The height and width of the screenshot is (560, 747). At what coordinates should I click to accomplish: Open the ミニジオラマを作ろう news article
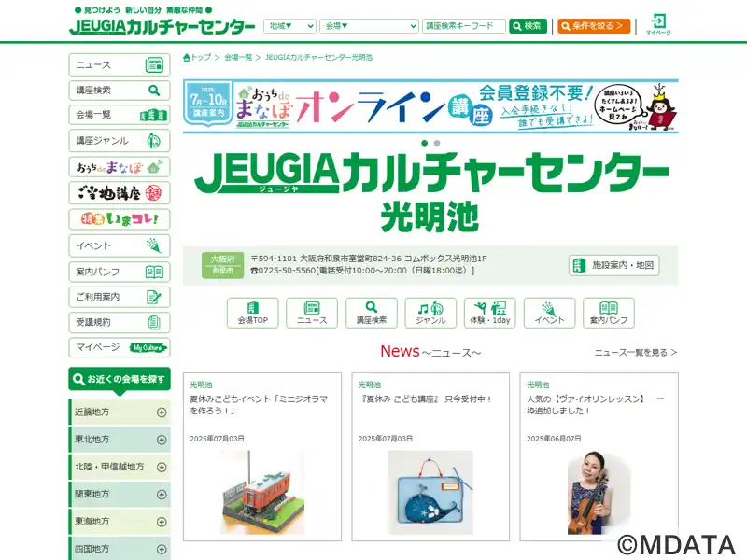[259, 405]
